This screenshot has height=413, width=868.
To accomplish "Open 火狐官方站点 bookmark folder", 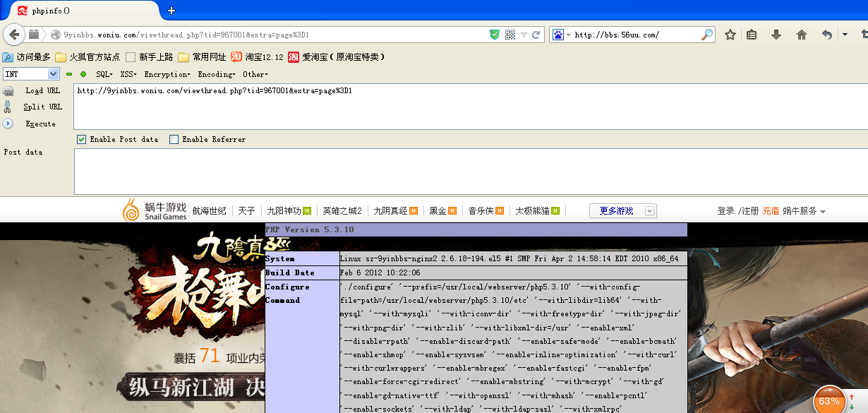I will (x=88, y=57).
